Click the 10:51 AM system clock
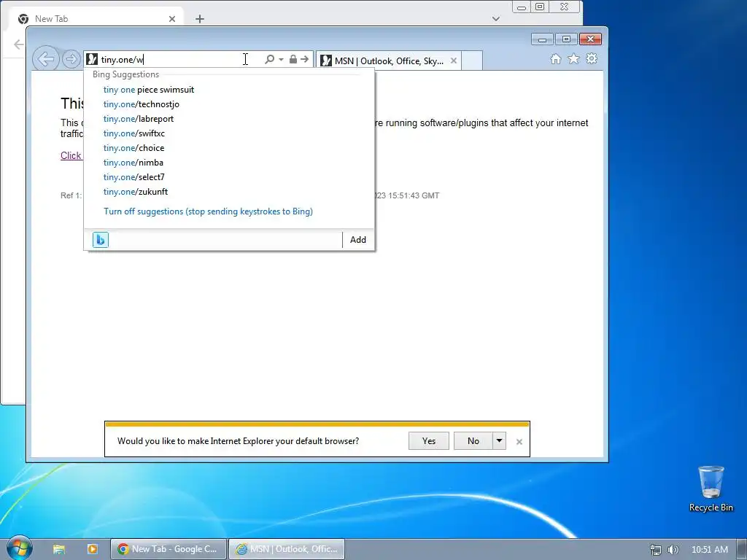This screenshot has height=560, width=747. pos(709,550)
